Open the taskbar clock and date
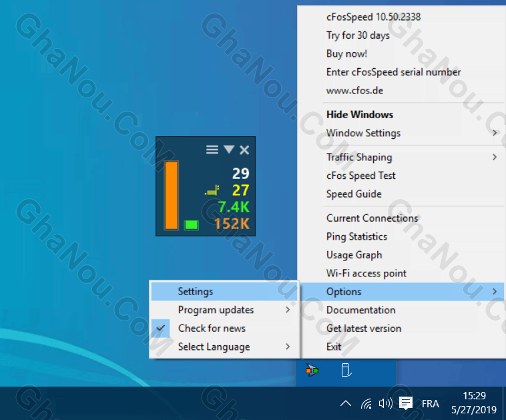The width and height of the screenshot is (506, 420). (474, 403)
